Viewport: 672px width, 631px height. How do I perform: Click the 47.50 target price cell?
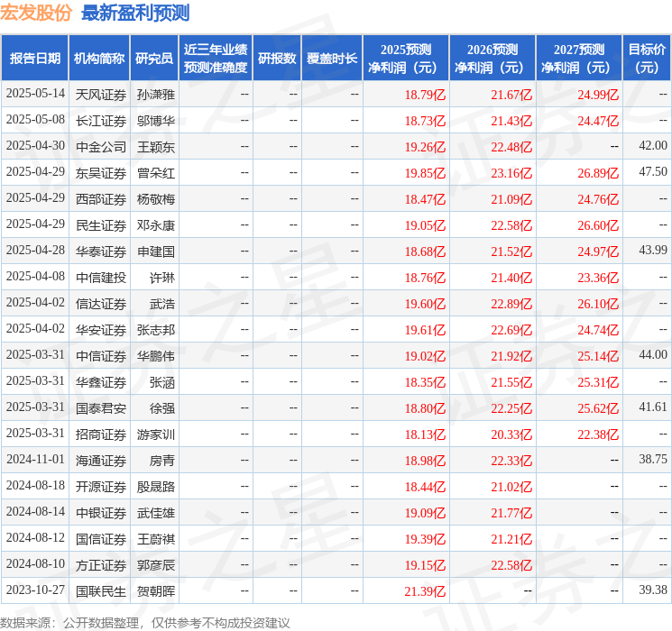coord(652,172)
